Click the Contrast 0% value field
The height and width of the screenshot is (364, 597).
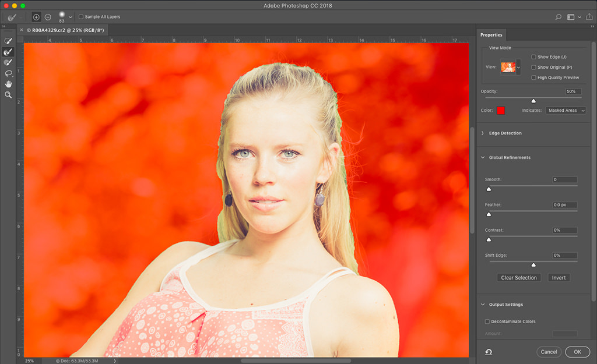coord(564,230)
